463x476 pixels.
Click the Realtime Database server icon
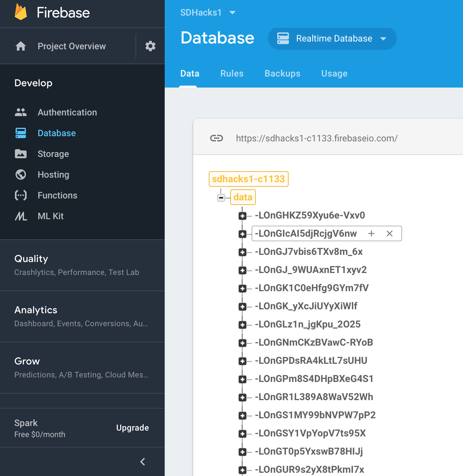click(283, 38)
